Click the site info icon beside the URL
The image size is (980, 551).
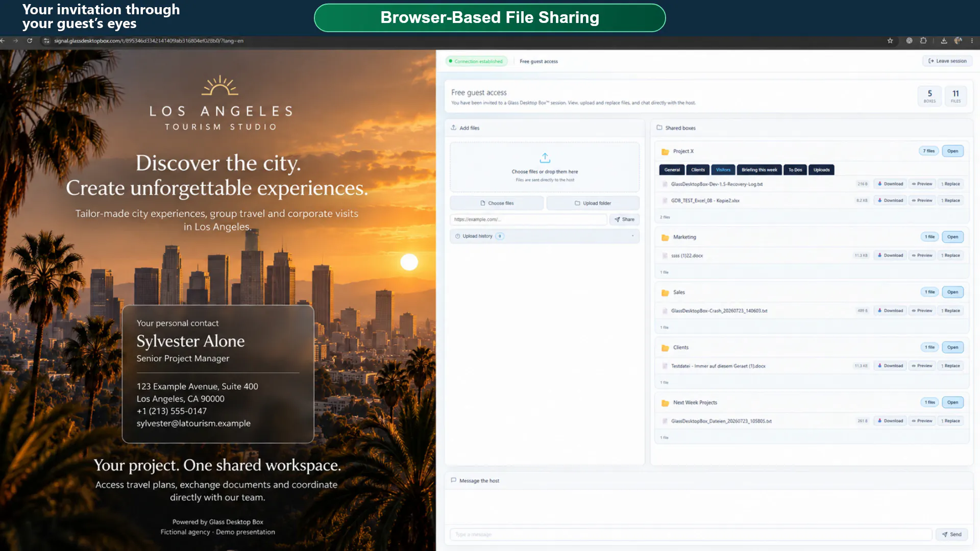click(x=46, y=41)
